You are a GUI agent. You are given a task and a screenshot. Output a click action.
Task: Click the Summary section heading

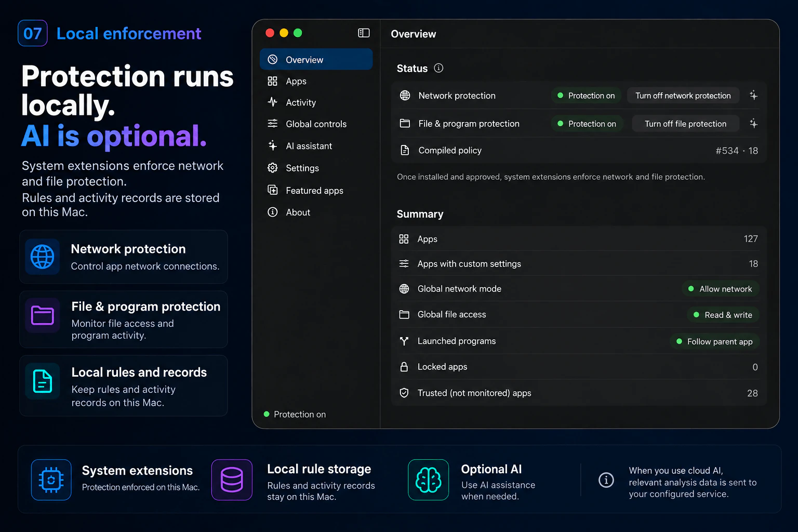tap(420, 214)
